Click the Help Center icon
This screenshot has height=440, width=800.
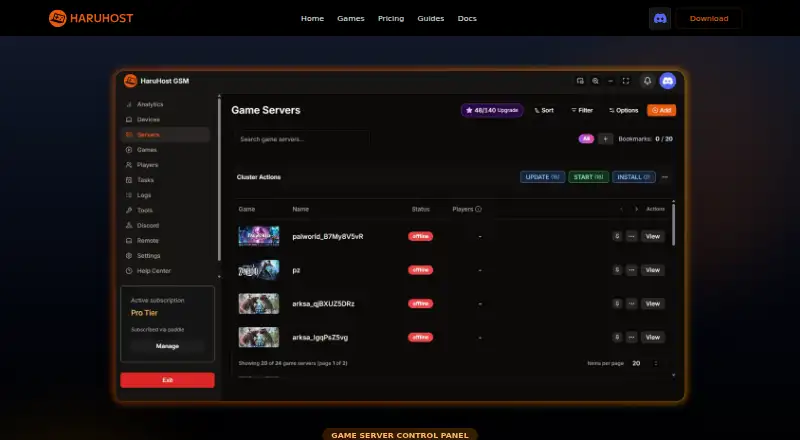(x=129, y=271)
